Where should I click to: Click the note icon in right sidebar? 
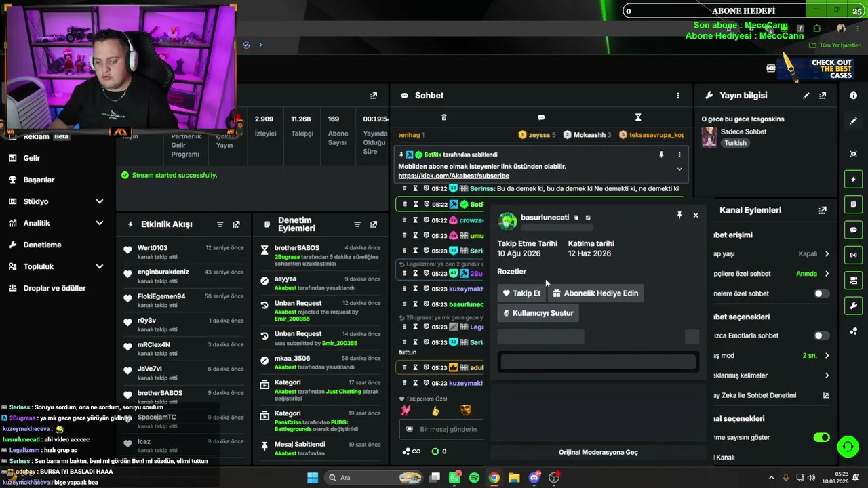point(854,205)
